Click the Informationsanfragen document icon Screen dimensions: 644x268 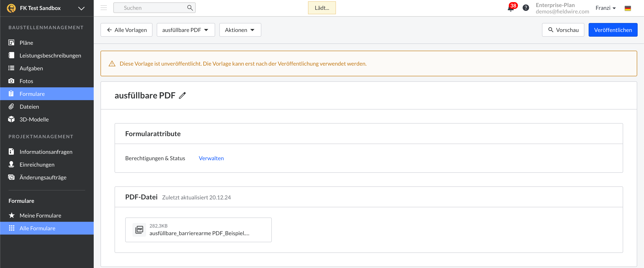click(11, 151)
